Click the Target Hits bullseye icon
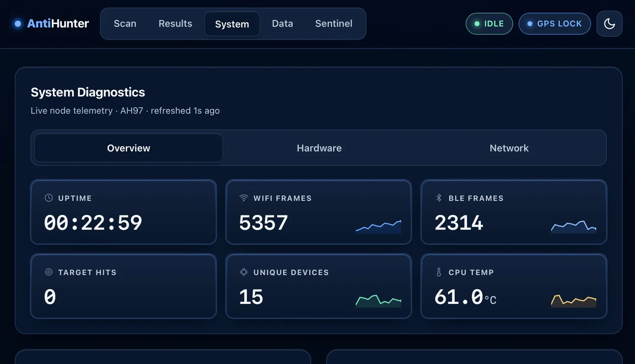 tap(49, 272)
